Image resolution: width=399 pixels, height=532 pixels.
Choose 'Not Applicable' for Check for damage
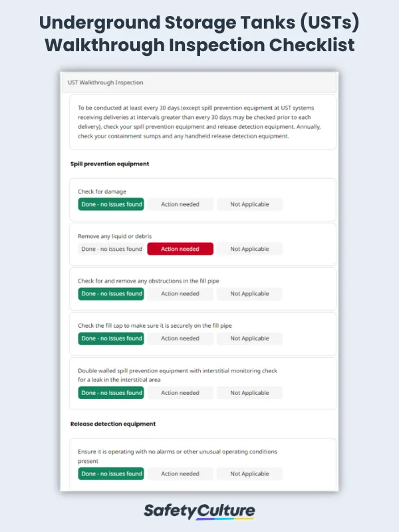coord(249,204)
